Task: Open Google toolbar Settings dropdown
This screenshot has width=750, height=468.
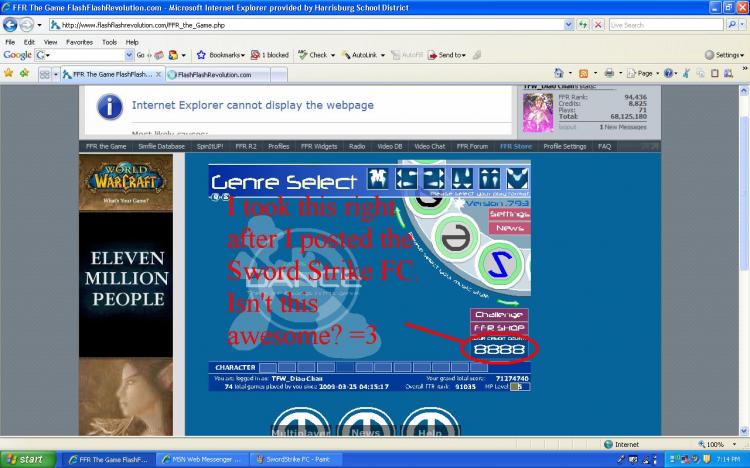Action: click(725, 55)
